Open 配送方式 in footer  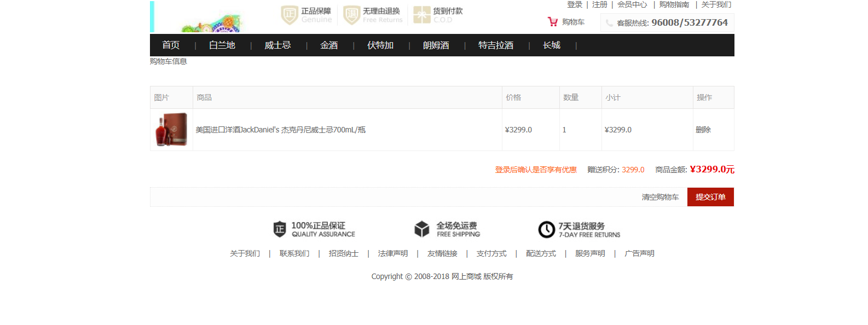click(x=541, y=253)
